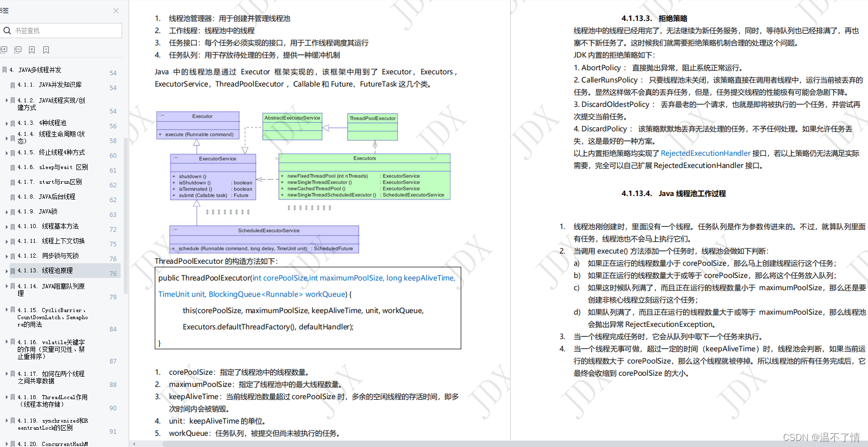Expand bookmark 4.1.11. 线程上下文切换 arrow
The image size is (868, 447).
coord(7,241)
